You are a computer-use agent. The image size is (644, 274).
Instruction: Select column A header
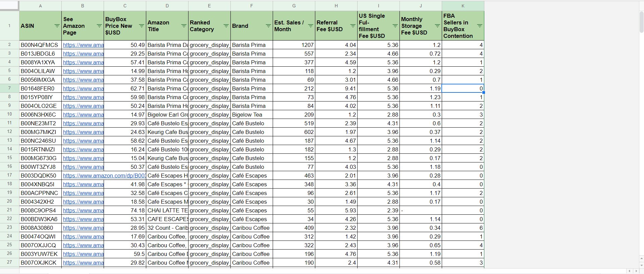41,6
